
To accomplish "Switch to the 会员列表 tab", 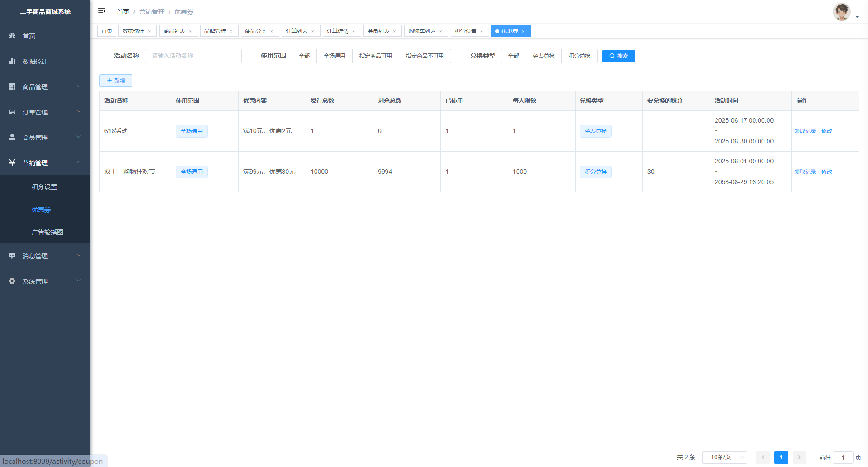I will click(378, 31).
